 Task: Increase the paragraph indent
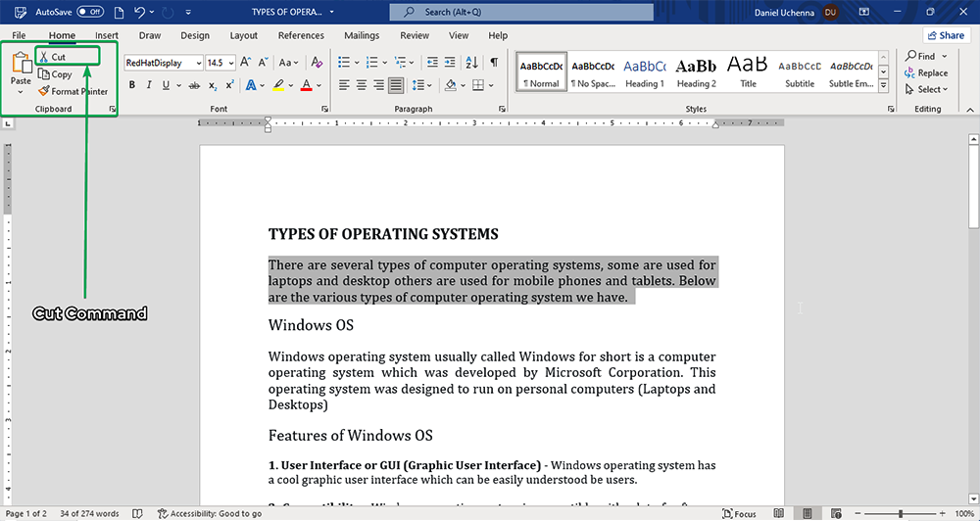[449, 63]
